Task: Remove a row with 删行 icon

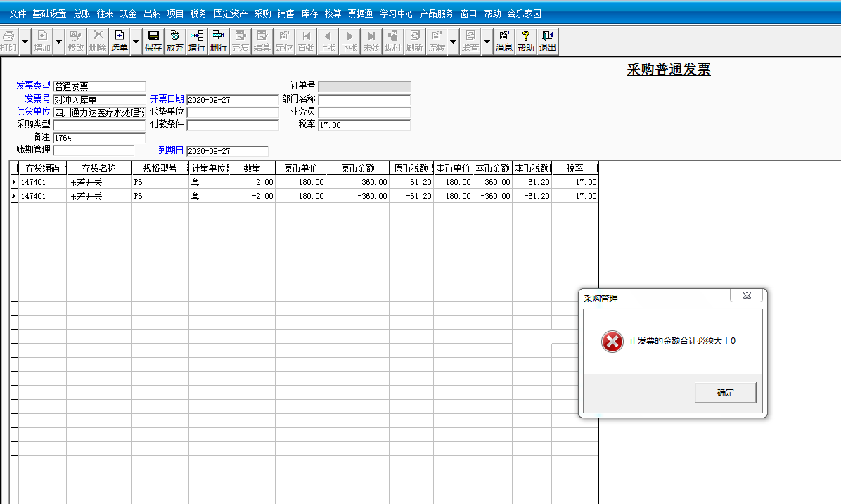Action: 218,41
